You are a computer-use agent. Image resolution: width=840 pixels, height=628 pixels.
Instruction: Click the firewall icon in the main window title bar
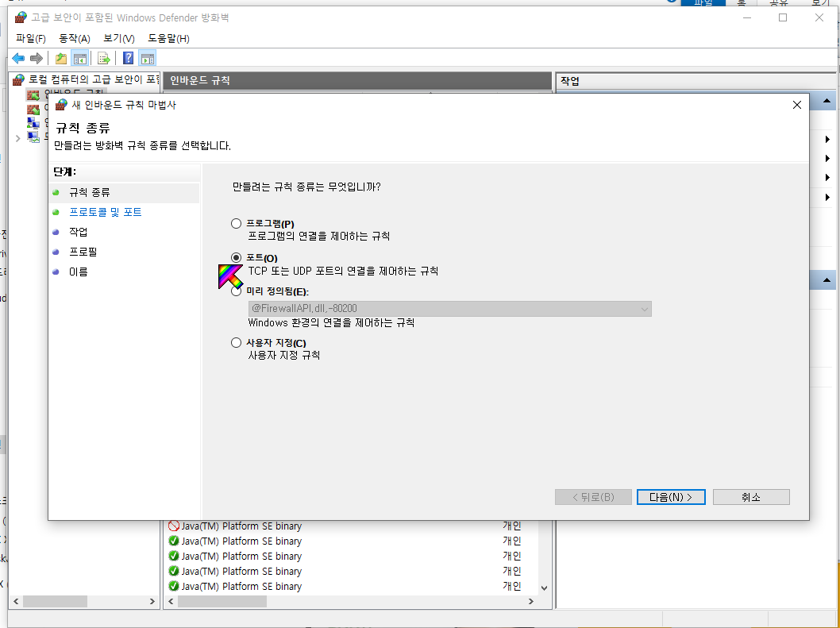(21, 17)
